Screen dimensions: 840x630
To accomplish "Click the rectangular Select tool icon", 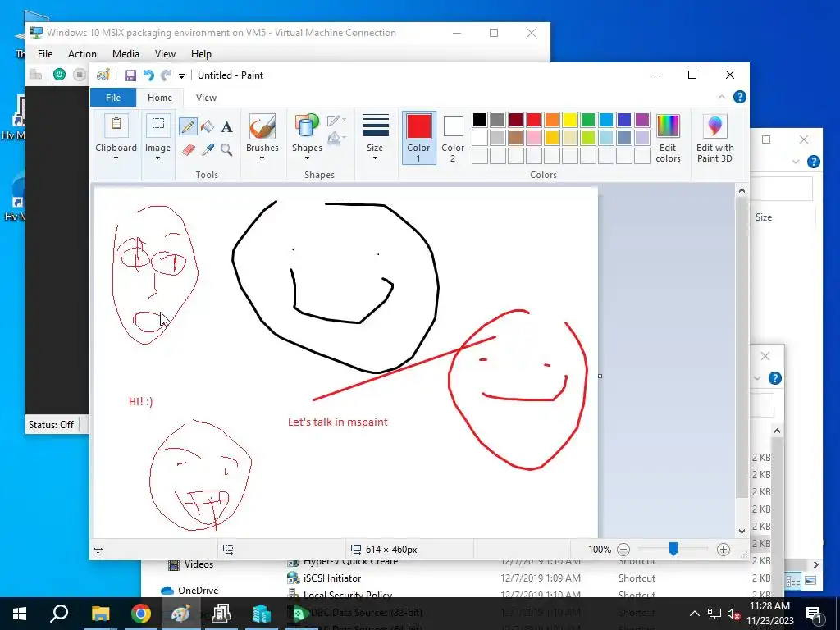I will 158,125.
